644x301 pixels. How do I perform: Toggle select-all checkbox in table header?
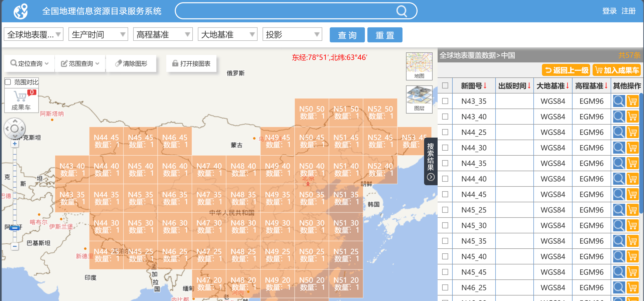click(445, 85)
